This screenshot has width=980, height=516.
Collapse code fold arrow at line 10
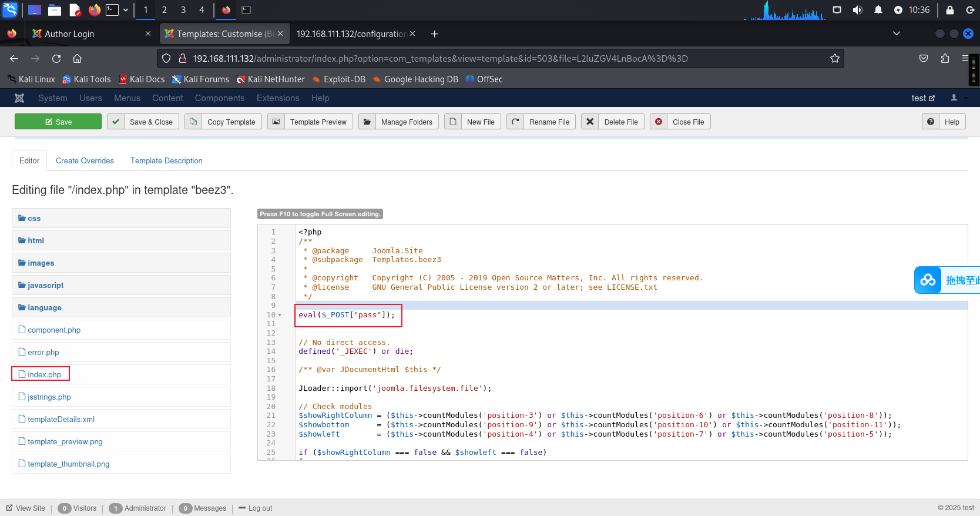pyautogui.click(x=280, y=315)
